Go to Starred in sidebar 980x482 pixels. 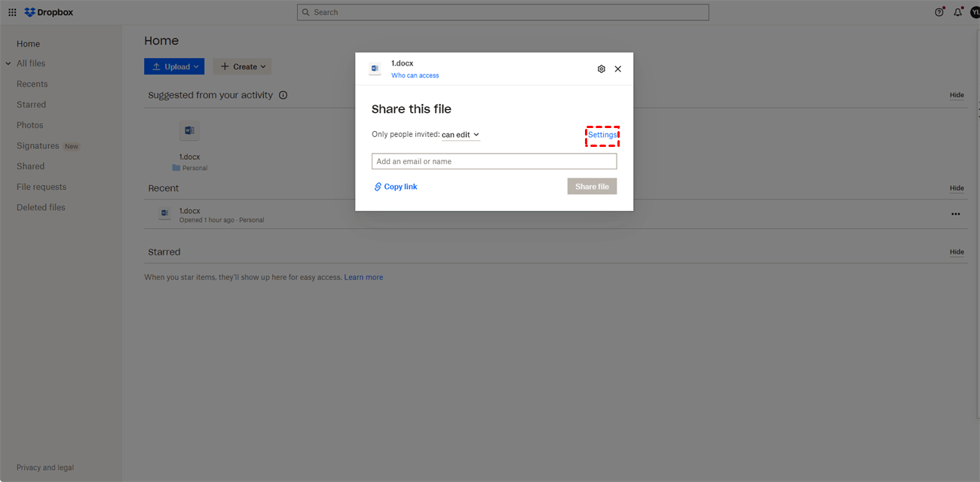pyautogui.click(x=31, y=105)
